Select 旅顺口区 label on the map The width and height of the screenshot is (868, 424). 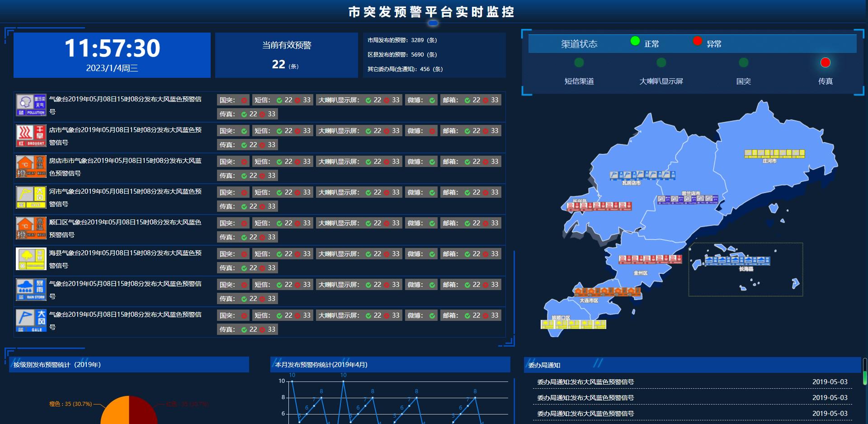561,318
